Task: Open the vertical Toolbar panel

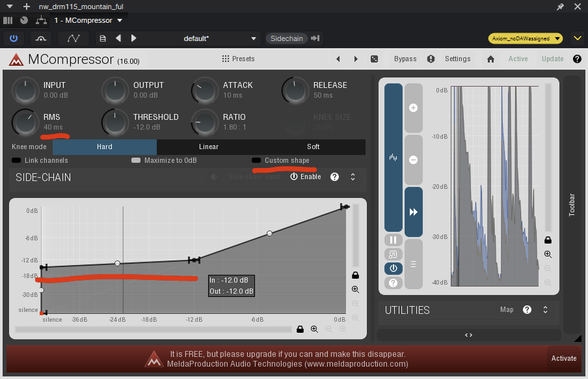Action: (572, 204)
